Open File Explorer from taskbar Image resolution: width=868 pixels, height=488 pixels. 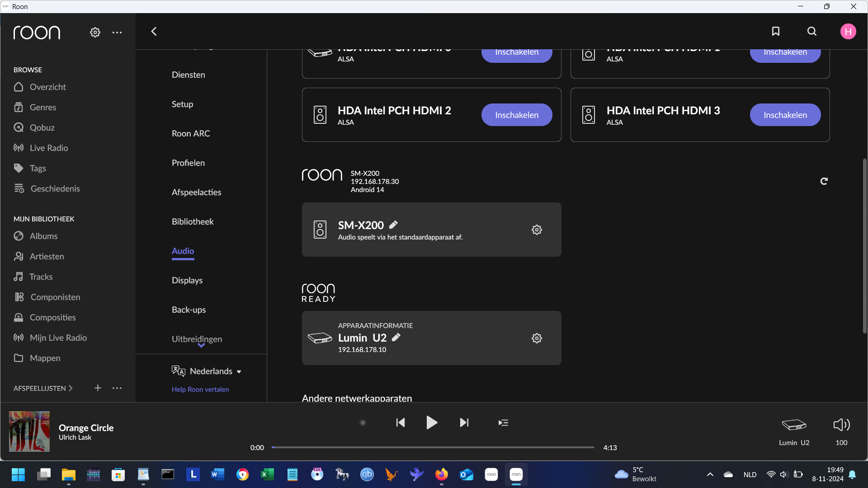click(x=68, y=474)
